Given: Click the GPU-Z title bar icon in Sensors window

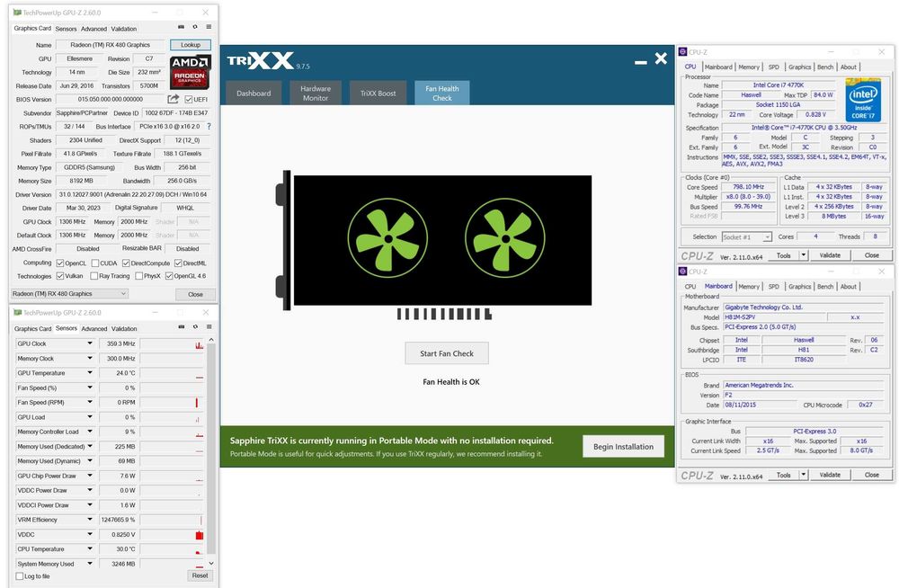Looking at the screenshot, I should click(x=18, y=313).
